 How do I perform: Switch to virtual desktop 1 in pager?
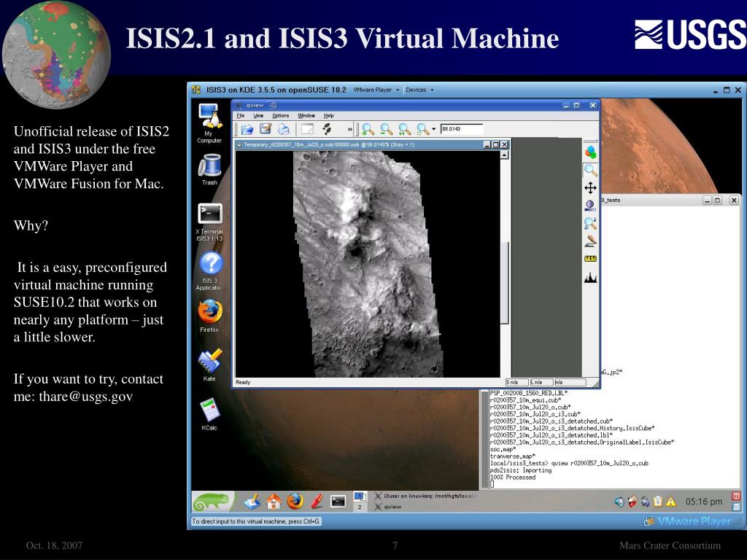tap(360, 497)
